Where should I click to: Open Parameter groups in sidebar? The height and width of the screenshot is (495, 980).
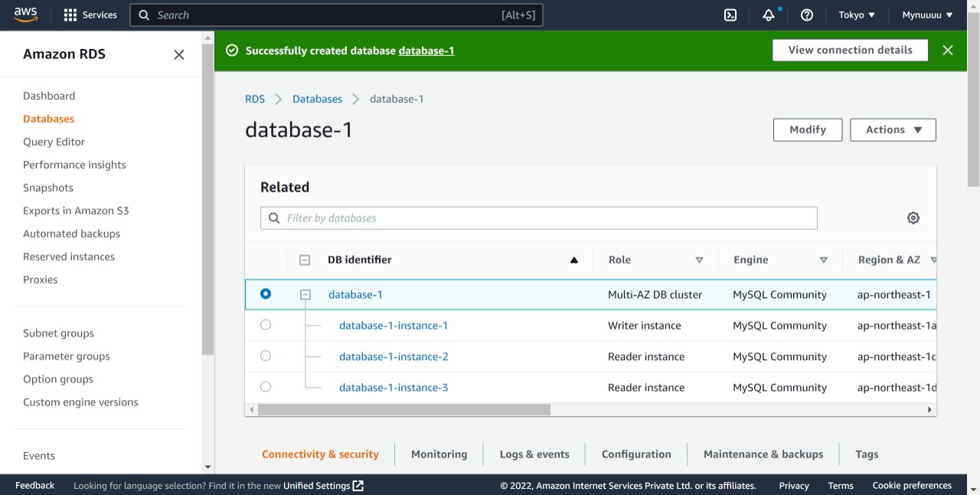67,356
